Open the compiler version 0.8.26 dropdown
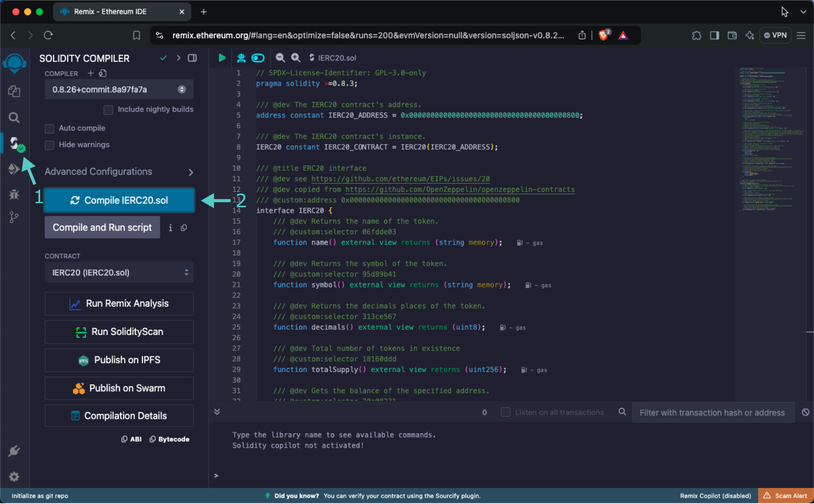This screenshot has height=504, width=814. click(119, 89)
